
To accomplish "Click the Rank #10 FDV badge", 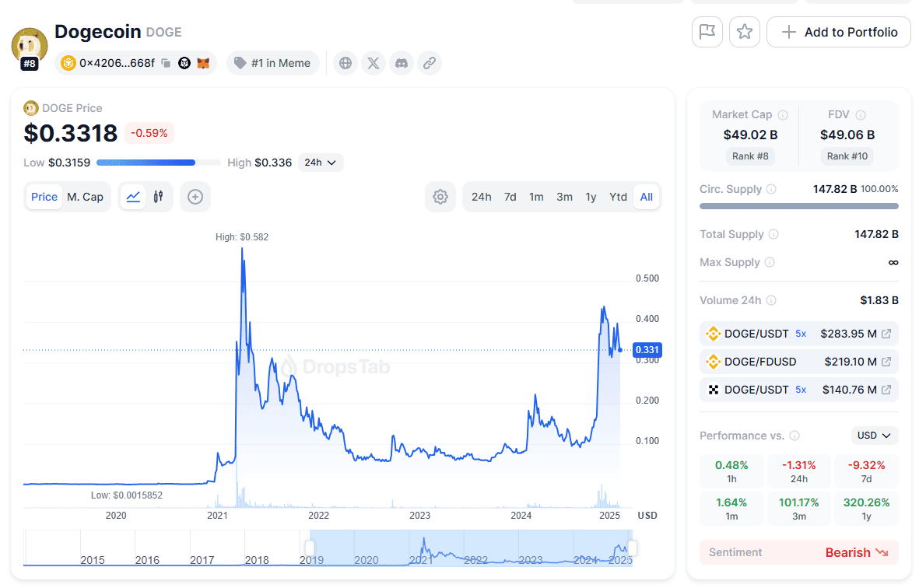I will (x=847, y=156).
